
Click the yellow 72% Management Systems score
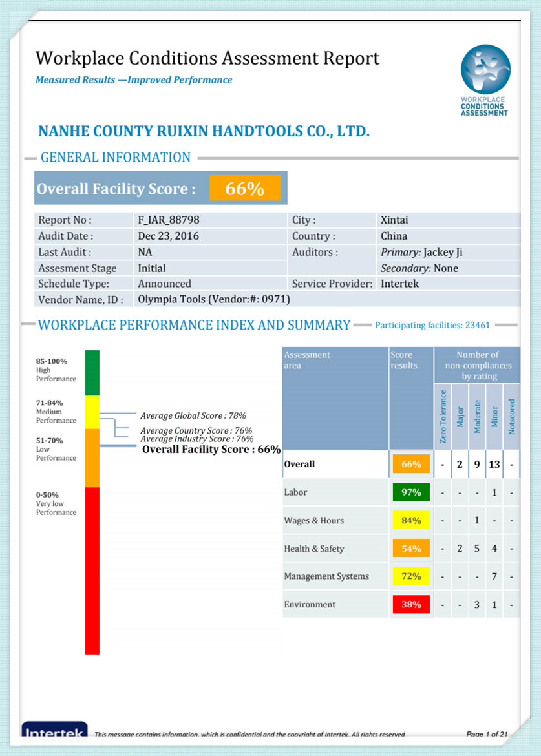click(410, 576)
